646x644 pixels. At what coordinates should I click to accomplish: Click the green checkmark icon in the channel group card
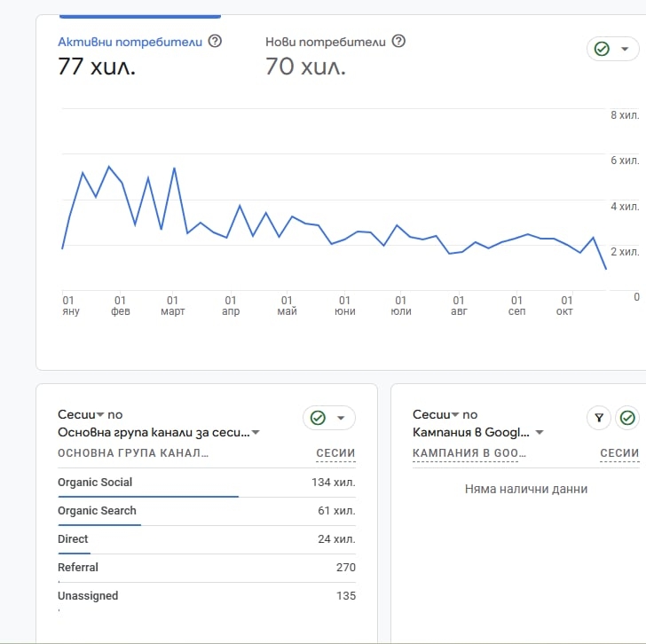(318, 418)
